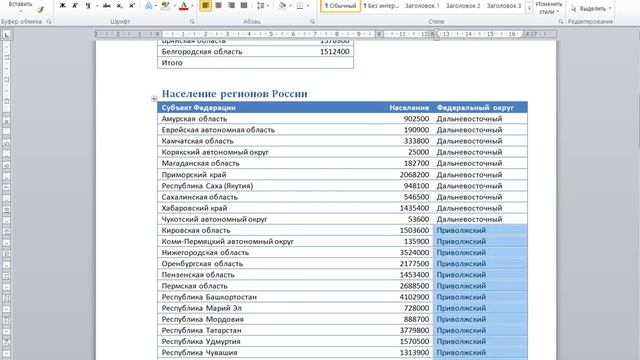
Task: Open the Вставить paste button
Action: coord(20,5)
